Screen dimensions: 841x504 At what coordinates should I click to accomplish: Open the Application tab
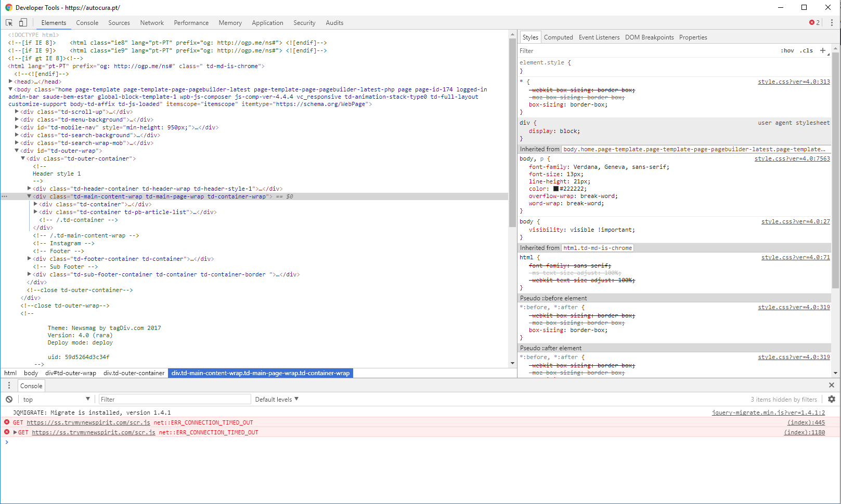pos(268,23)
